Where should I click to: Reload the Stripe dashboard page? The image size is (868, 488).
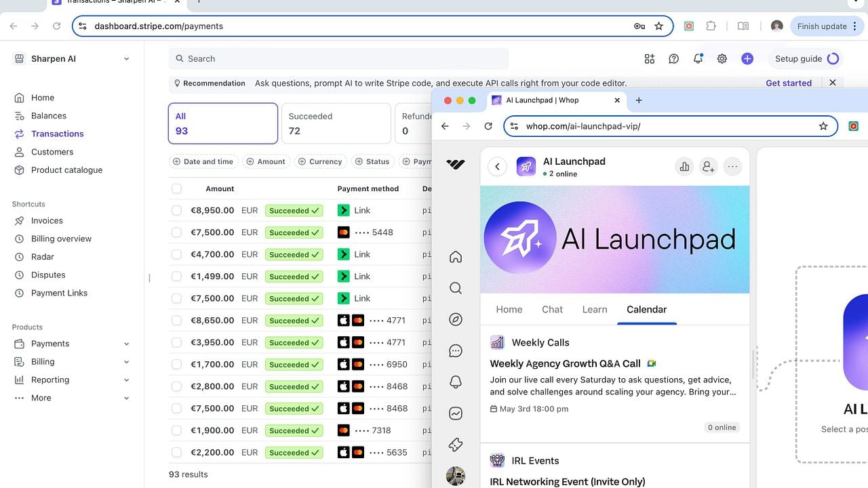pyautogui.click(x=57, y=26)
